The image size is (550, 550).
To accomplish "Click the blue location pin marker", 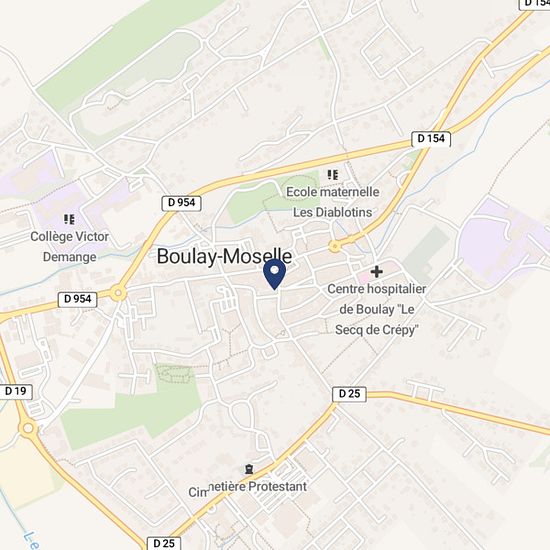I will (275, 274).
